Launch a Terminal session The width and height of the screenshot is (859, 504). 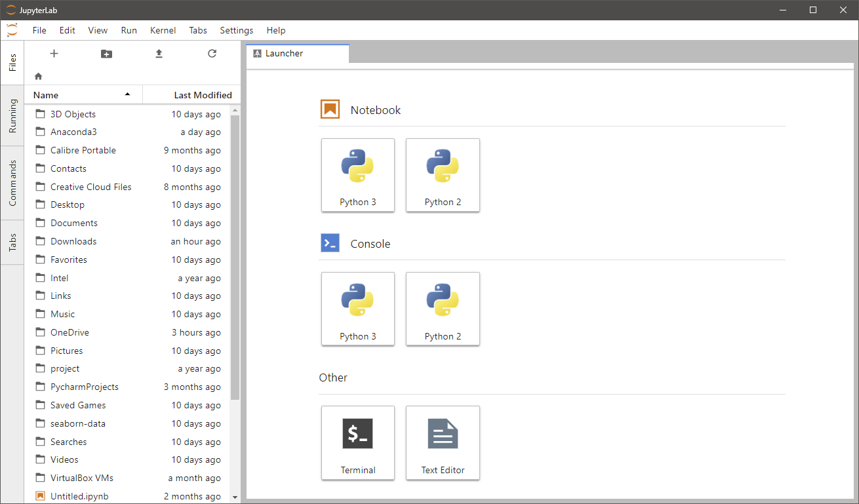click(357, 443)
